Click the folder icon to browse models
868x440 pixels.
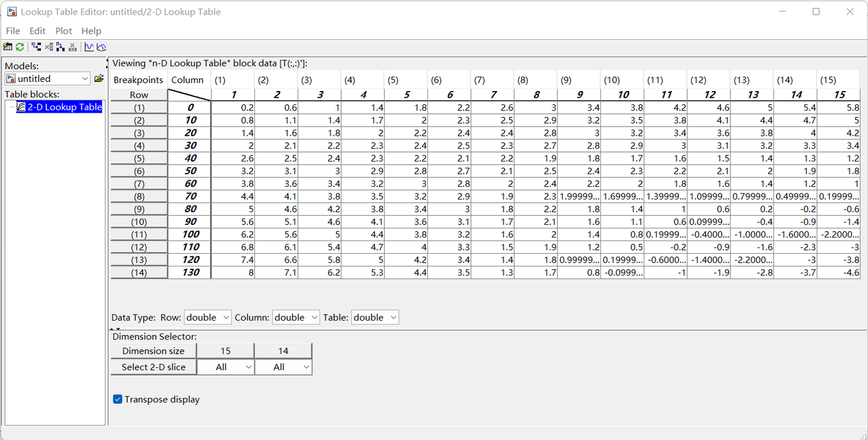(x=99, y=78)
